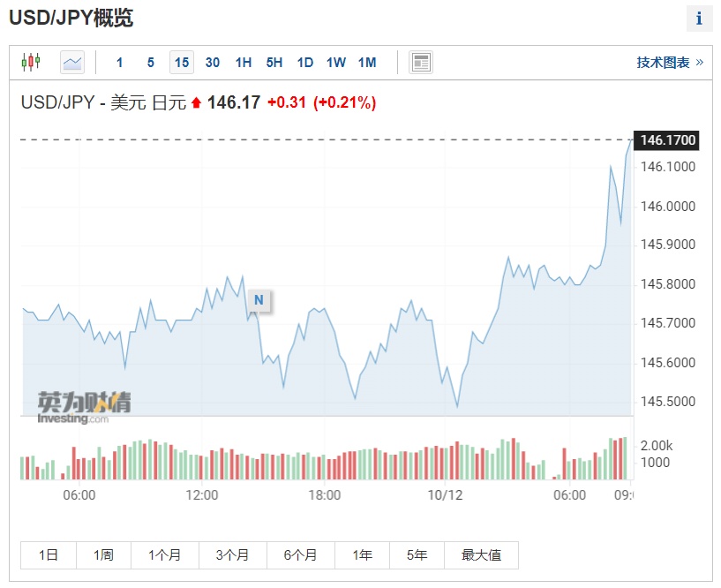Viewport: 721px width, 588px height.
Task: Set interval to 1W
Action: [336, 62]
